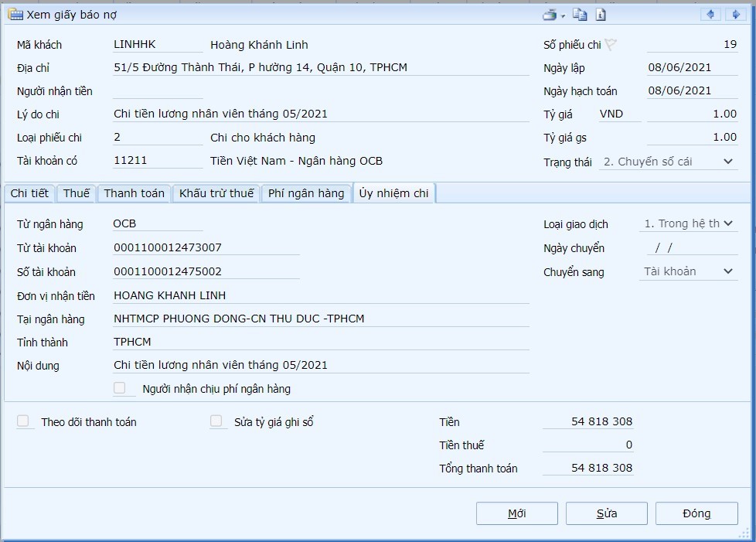Click the window icon beside Xem giấy báo nợ
Viewport: 756px width, 542px height.
click(x=15, y=15)
